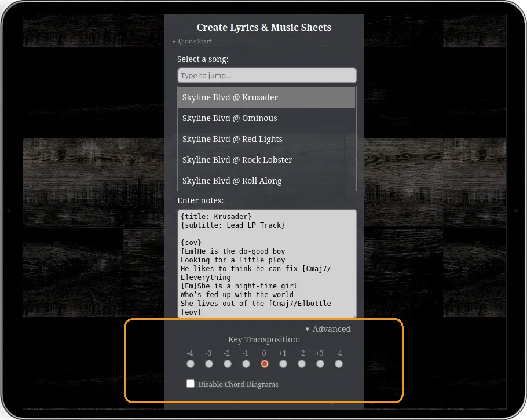Click inside the Enter notes text area
Screen dimensions: 527x420
[267, 264]
